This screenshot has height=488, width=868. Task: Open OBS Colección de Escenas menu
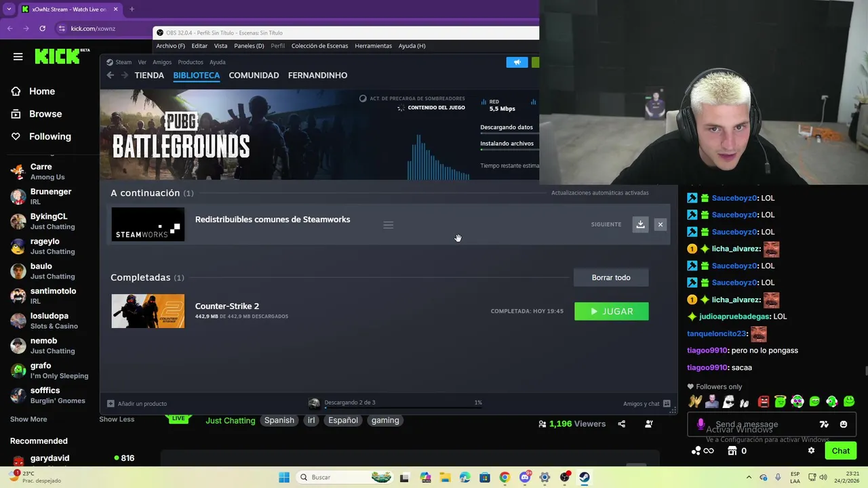tap(319, 46)
